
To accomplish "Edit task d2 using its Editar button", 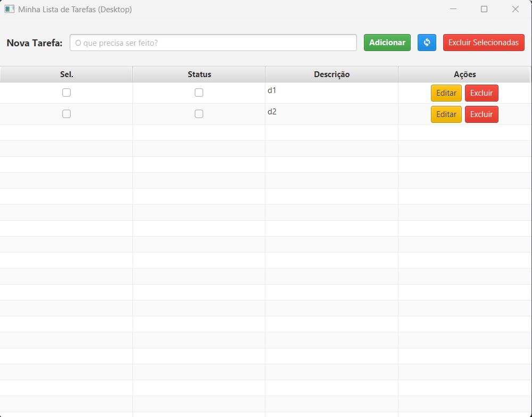I will tap(446, 114).
